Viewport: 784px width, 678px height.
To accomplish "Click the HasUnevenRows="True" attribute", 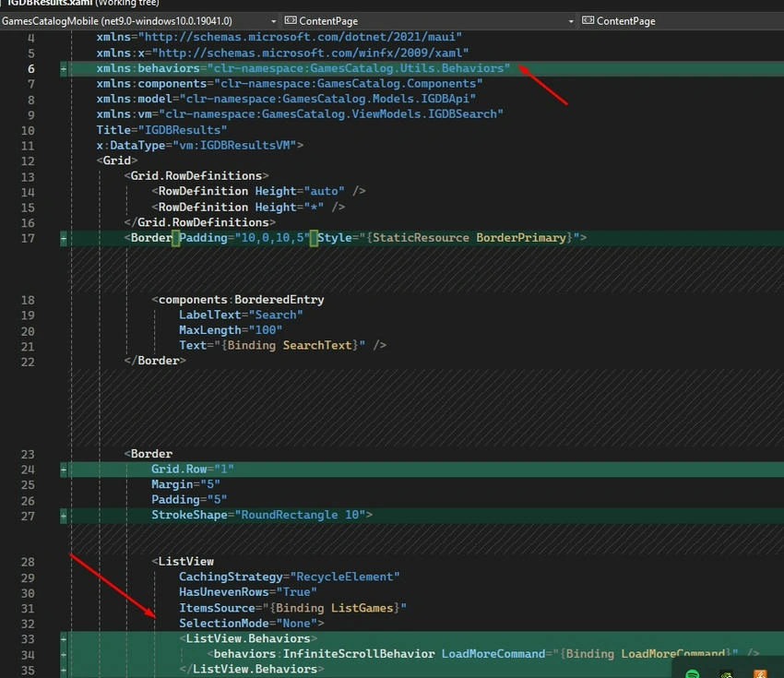I will pos(248,592).
